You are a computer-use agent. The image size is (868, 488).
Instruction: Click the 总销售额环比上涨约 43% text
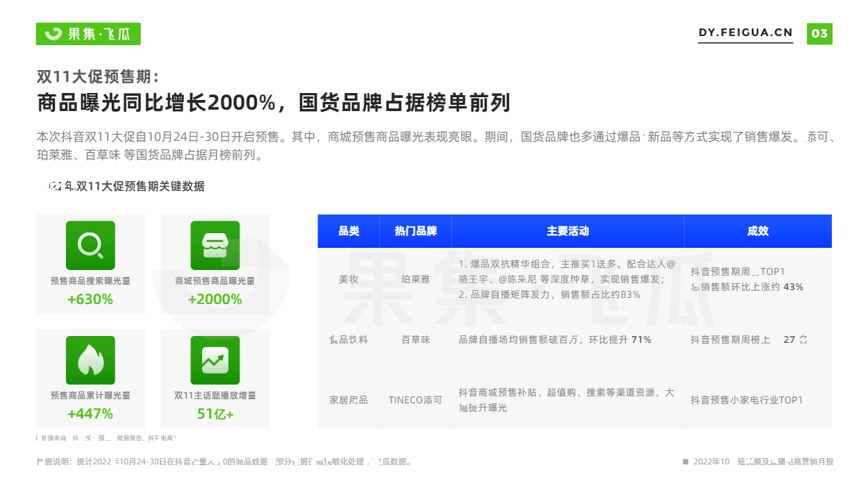click(x=746, y=287)
